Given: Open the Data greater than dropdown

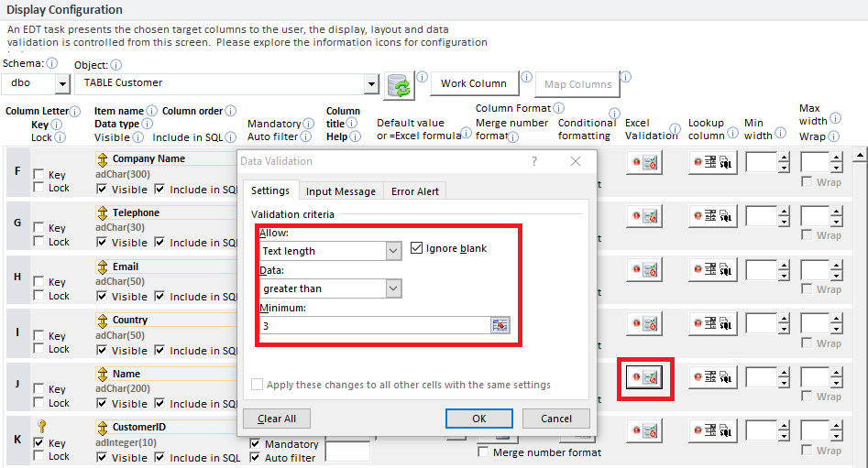Looking at the screenshot, I should point(393,288).
